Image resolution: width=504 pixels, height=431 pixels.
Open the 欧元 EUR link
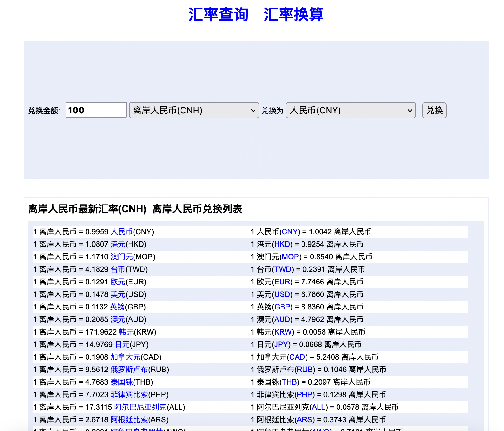[117, 282]
